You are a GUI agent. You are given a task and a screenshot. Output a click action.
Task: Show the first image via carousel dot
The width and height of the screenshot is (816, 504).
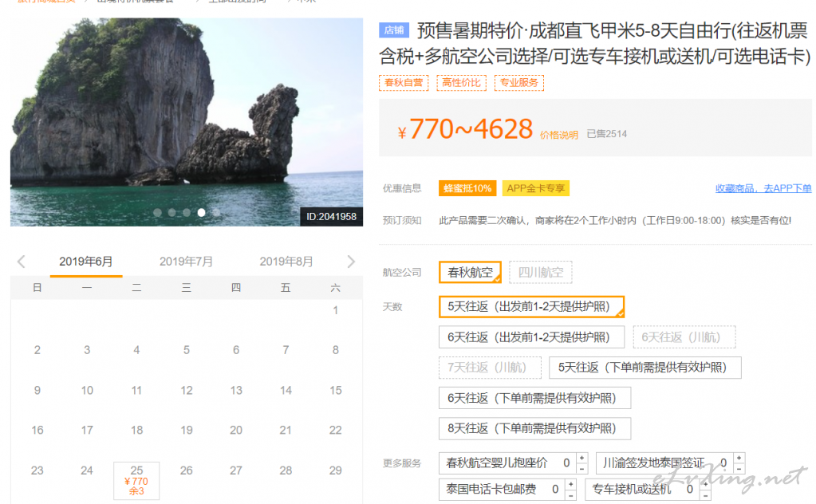pyautogui.click(x=157, y=212)
